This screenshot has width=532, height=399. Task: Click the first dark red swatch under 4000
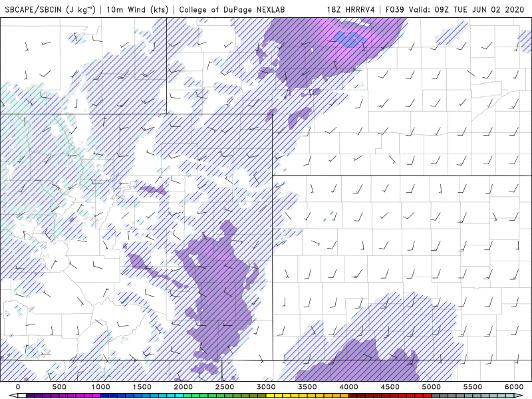[353, 396]
